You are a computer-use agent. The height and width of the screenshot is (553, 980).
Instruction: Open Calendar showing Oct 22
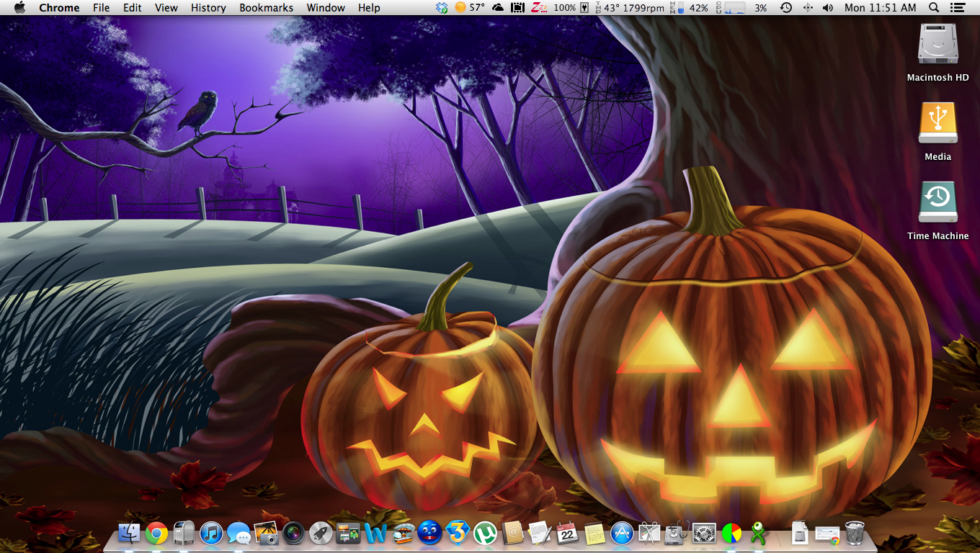567,534
